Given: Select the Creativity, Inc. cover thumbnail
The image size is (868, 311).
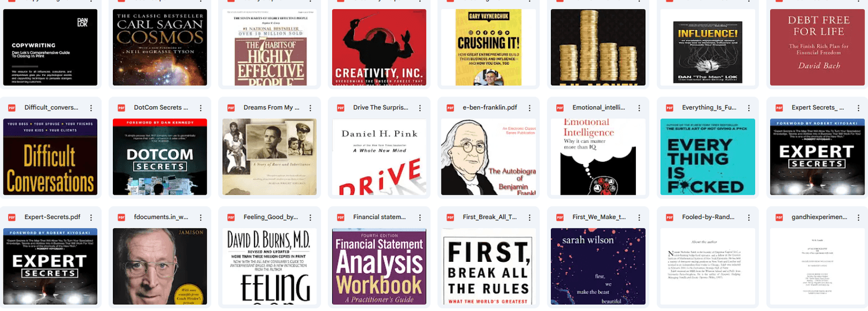Looking at the screenshot, I should 379,47.
